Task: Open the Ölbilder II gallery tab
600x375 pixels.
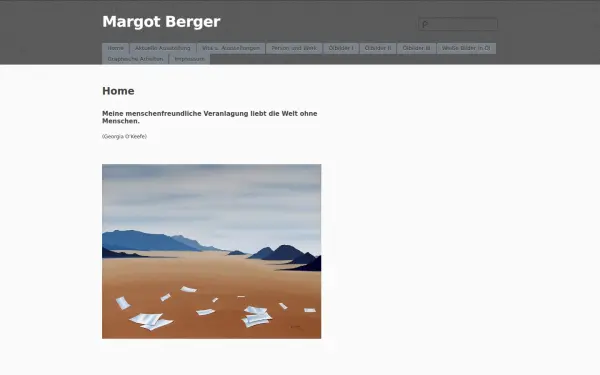Action: [378, 48]
